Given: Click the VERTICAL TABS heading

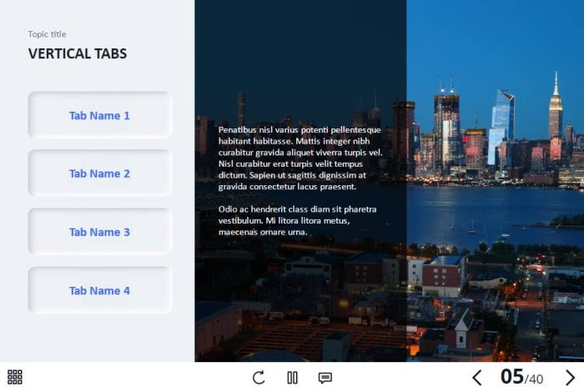Looking at the screenshot, I should click(78, 53).
